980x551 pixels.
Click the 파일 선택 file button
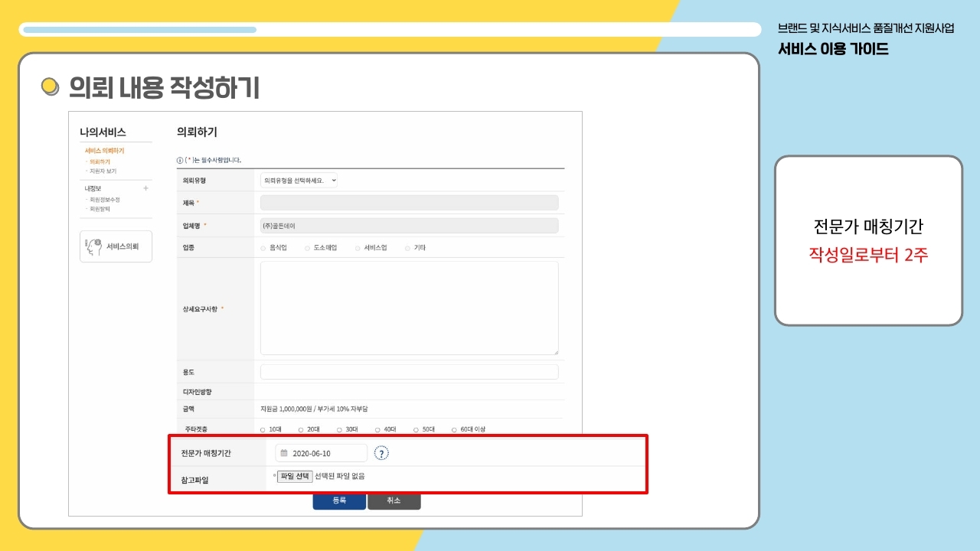pyautogui.click(x=295, y=476)
